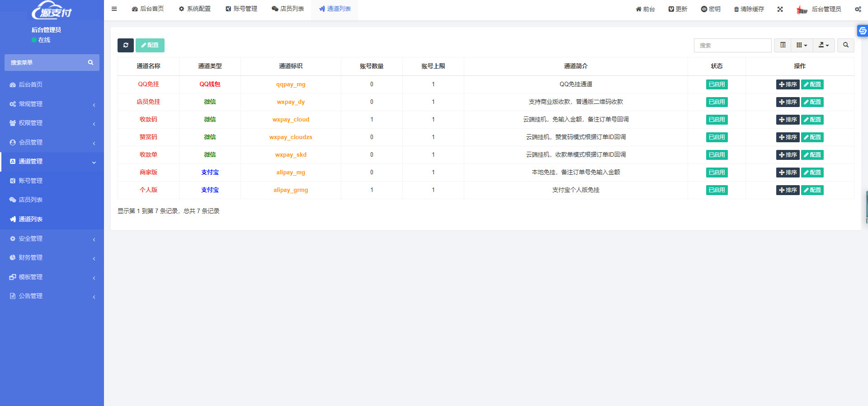The image size is (868, 406).
Task: Open the export data dropdown
Action: point(824,45)
